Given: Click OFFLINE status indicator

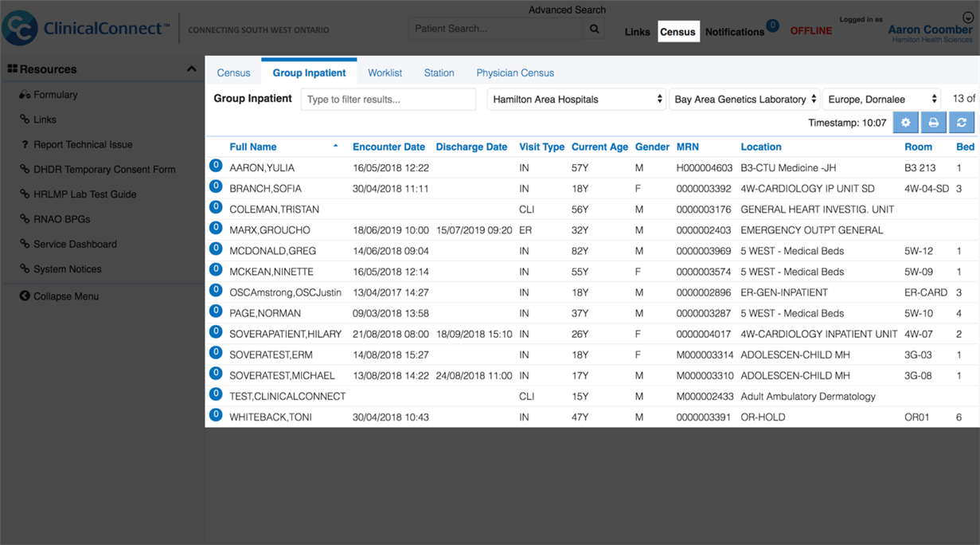Looking at the screenshot, I should click(811, 31).
